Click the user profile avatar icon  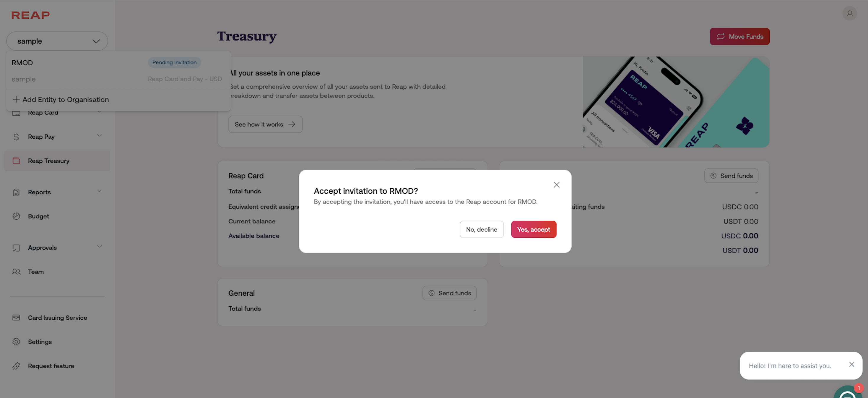(x=849, y=14)
